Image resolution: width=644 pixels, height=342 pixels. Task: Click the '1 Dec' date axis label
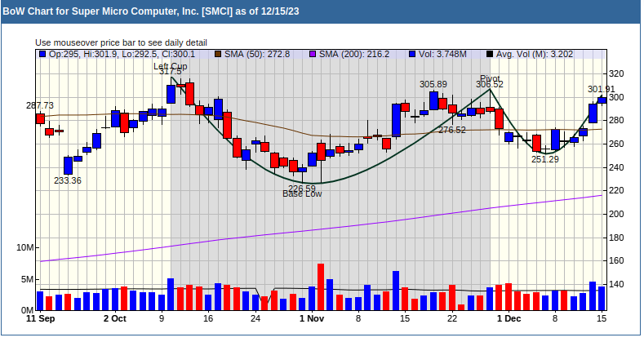509,318
